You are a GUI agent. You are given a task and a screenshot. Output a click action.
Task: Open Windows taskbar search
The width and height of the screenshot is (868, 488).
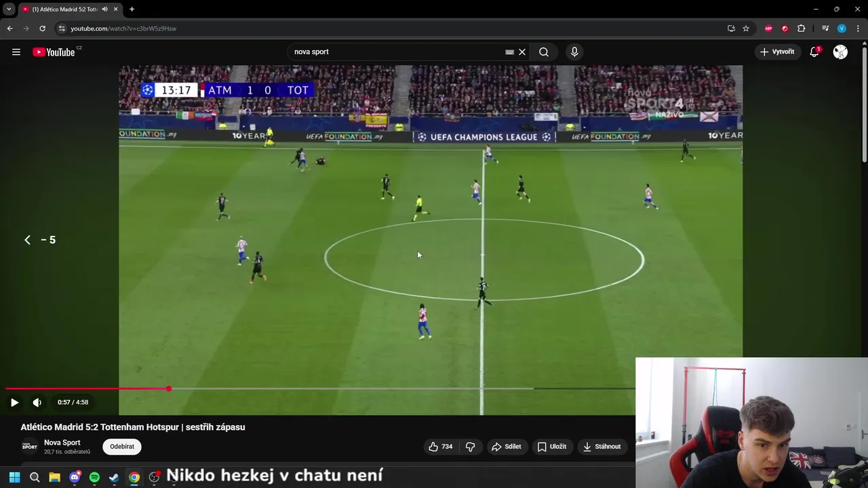click(35, 477)
